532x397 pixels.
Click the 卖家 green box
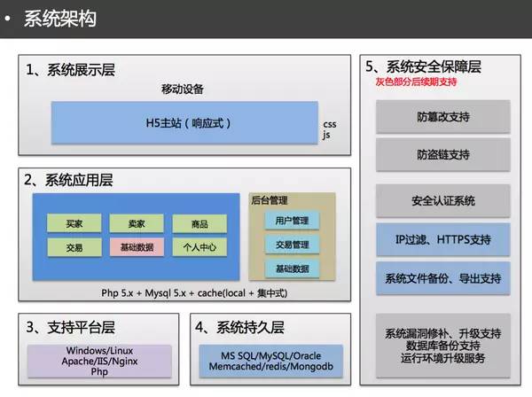[137, 223]
